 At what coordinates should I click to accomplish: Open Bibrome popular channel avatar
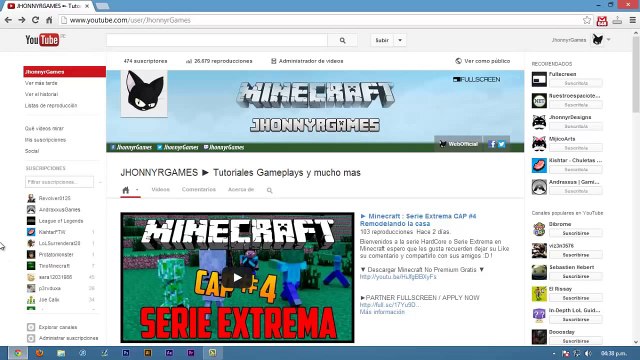[539, 229]
